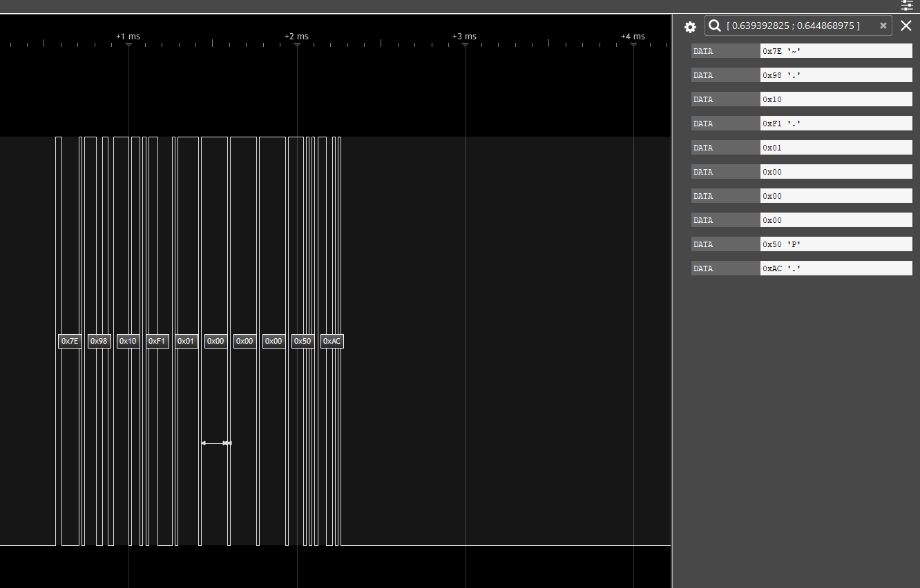This screenshot has height=588, width=920.
Task: Clear the search field text
Action: (x=883, y=26)
